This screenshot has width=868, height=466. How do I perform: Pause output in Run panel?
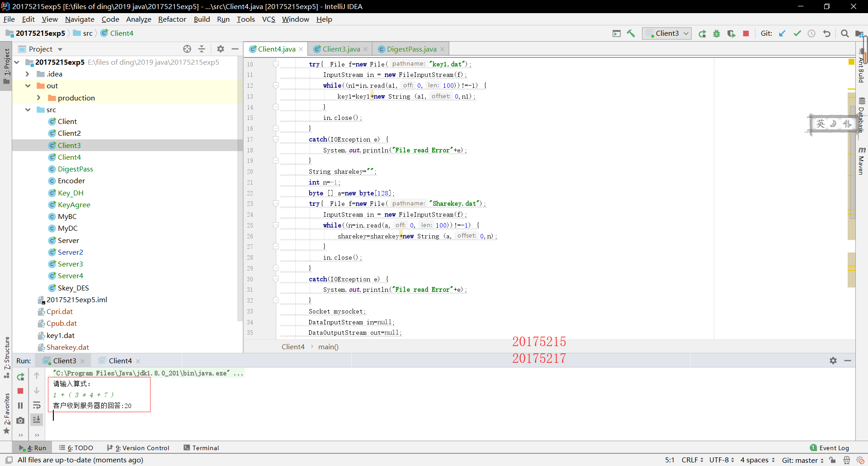point(20,405)
